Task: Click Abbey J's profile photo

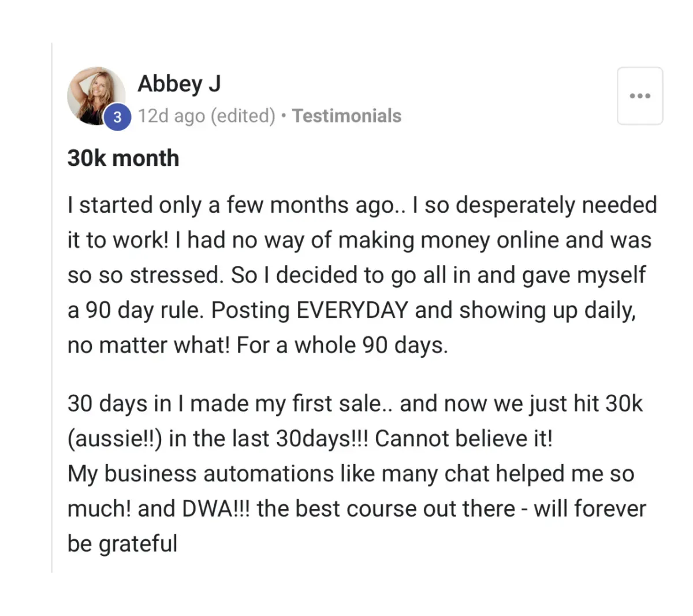Action: point(95,94)
